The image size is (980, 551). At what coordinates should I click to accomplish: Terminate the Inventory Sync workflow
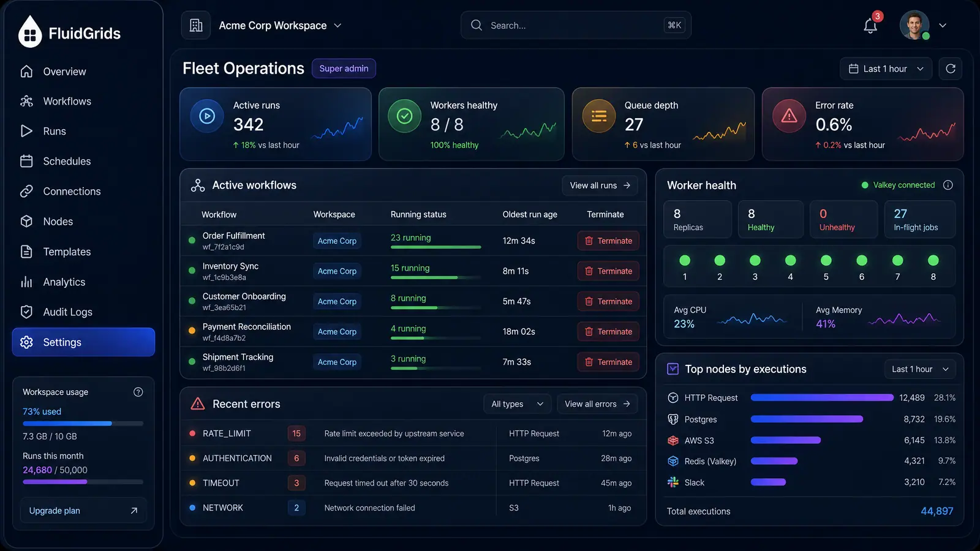click(x=608, y=271)
